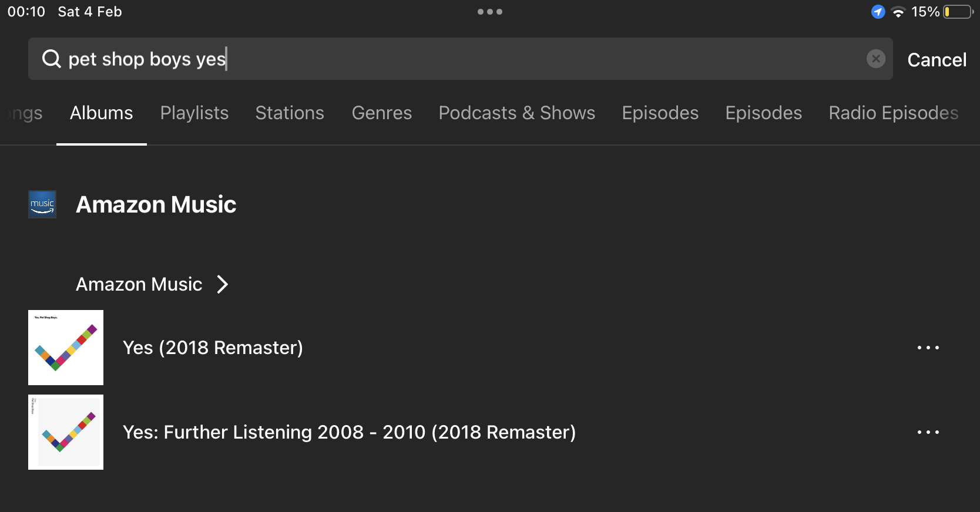Switch to the Albums tab
This screenshot has width=980, height=512.
pos(101,113)
